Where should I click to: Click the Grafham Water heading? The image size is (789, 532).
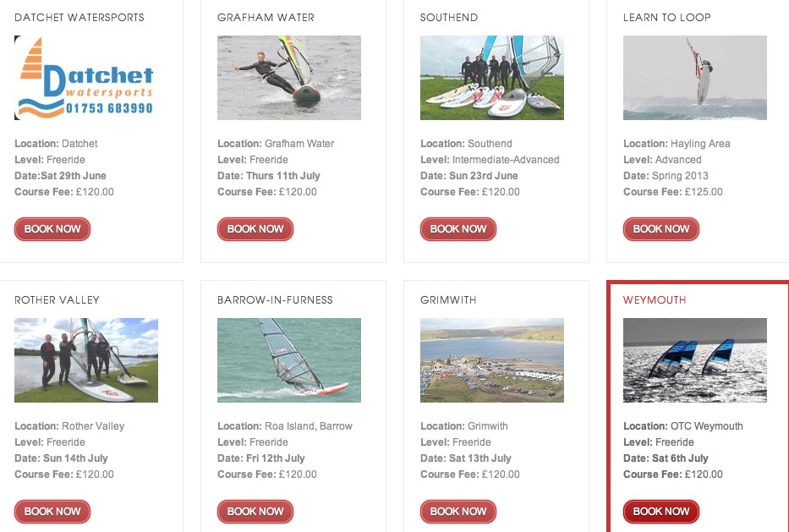tap(266, 18)
